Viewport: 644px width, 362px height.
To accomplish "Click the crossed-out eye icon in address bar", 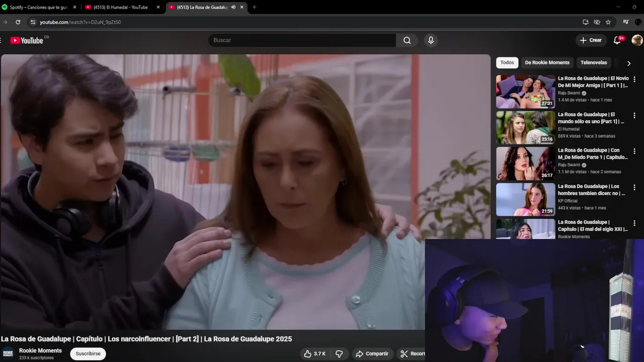I will coord(597,22).
